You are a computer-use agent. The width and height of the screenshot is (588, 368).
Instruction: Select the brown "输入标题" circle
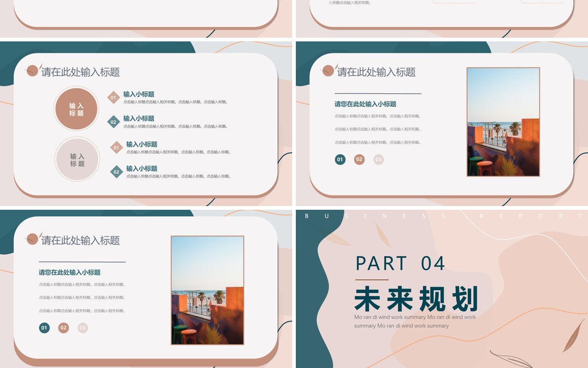tap(76, 109)
